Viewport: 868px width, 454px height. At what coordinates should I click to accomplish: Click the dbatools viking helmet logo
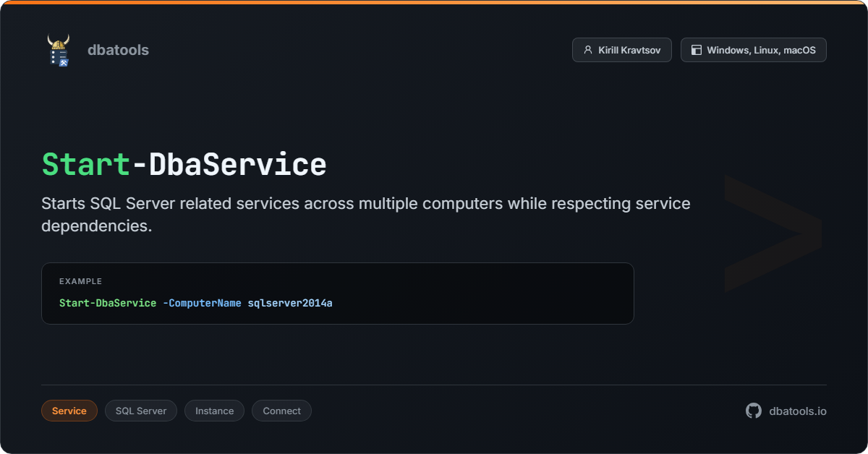click(x=59, y=50)
